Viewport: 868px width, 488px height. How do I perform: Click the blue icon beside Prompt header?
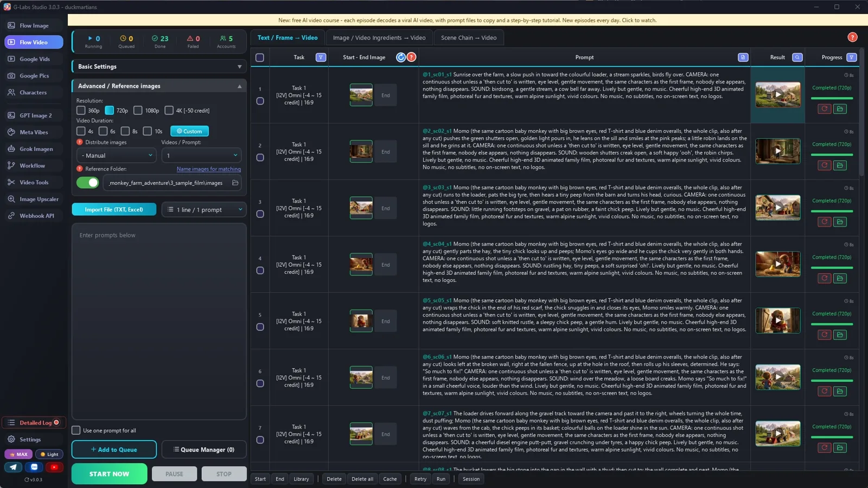(x=743, y=57)
